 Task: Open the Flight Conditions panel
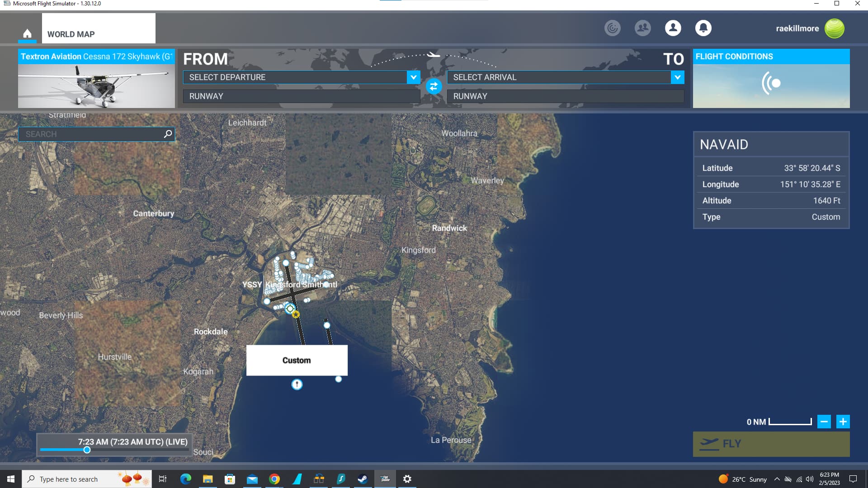(771, 79)
